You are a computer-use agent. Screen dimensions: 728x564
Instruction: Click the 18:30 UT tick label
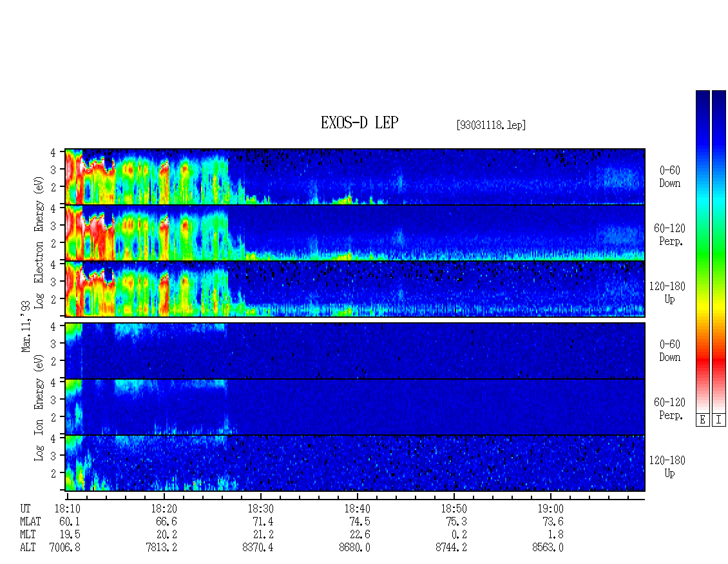point(260,509)
